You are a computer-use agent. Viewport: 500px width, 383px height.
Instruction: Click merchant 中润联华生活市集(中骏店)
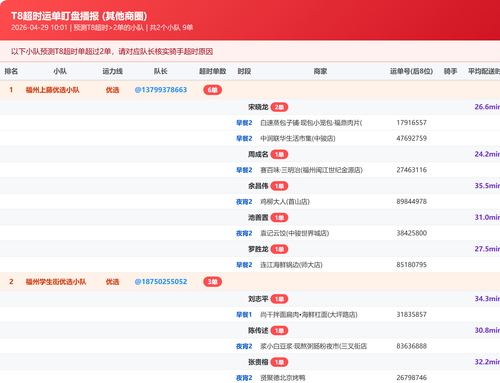[x=298, y=138]
